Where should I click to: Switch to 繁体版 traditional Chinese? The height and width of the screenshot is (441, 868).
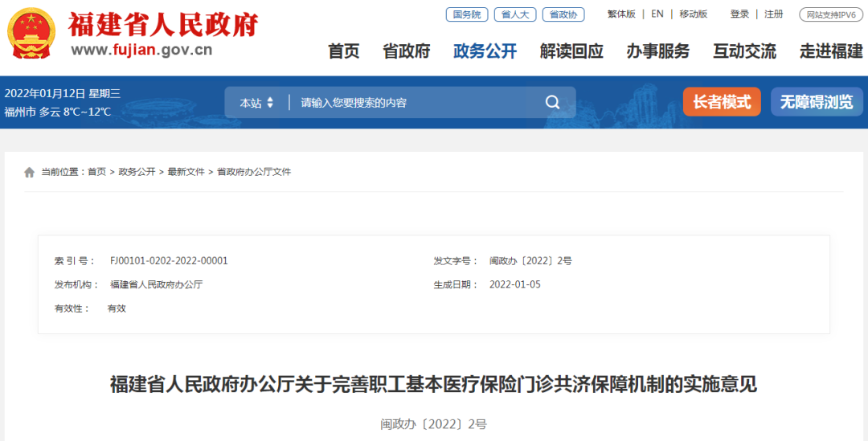[x=621, y=14]
